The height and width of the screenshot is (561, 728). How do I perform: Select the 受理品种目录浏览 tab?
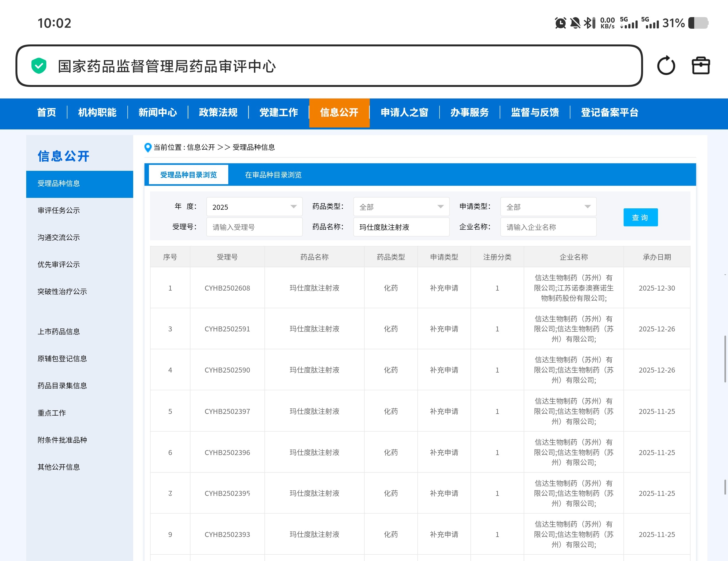188,175
